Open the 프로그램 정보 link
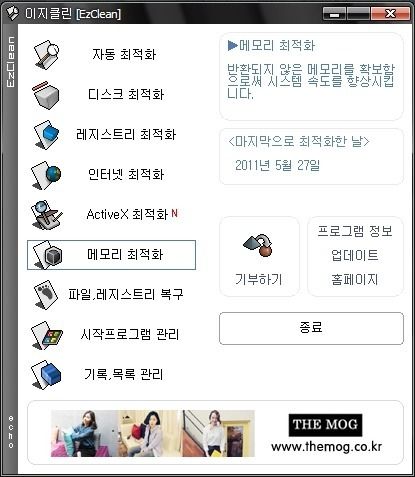This screenshot has height=477, width=415. click(x=355, y=231)
